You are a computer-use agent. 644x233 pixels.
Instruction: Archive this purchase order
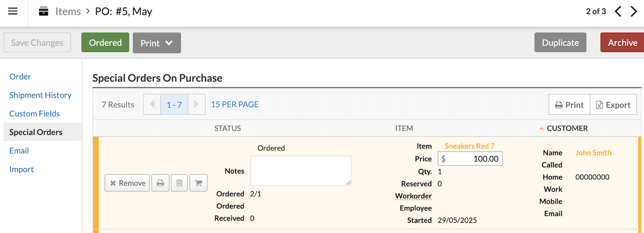pos(623,43)
